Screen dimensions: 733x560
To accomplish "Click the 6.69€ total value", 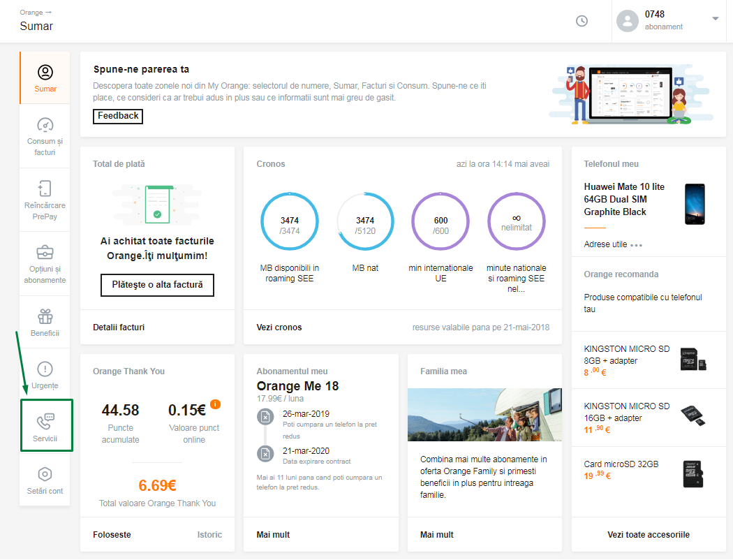I will pyautogui.click(x=157, y=486).
